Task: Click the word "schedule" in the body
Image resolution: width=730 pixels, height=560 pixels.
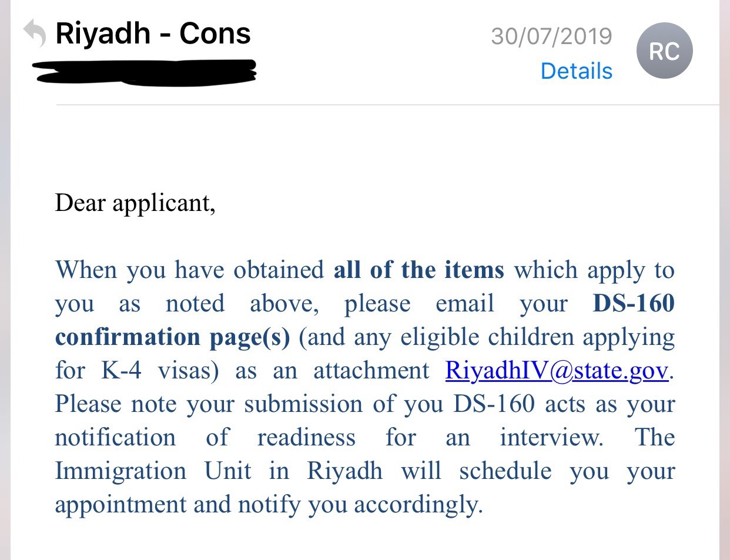Action: tap(505, 471)
